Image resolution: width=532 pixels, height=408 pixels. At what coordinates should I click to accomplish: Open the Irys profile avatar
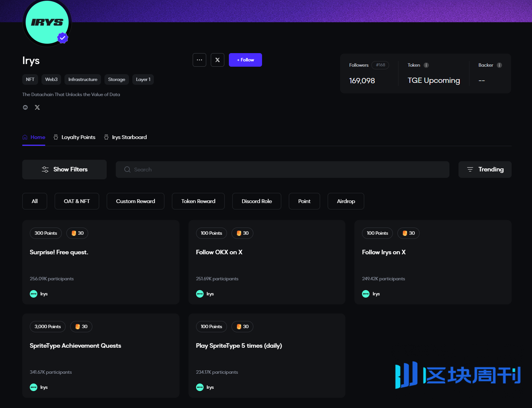[x=47, y=23]
